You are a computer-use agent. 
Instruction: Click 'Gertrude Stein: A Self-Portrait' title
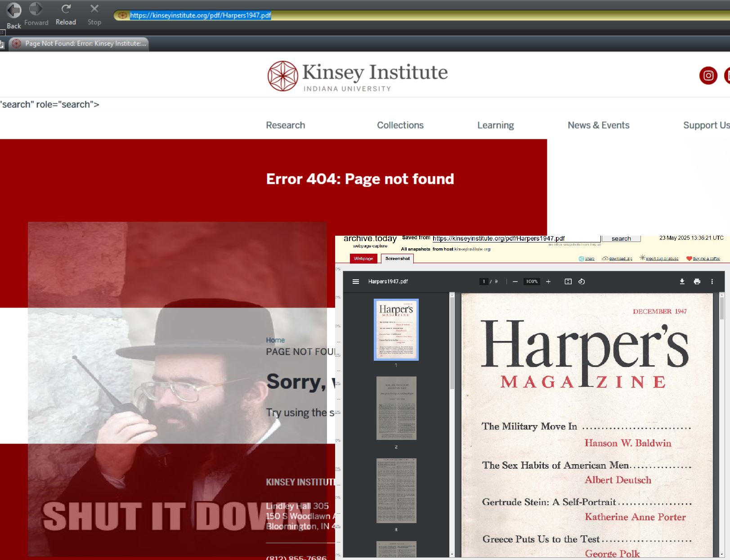click(549, 502)
